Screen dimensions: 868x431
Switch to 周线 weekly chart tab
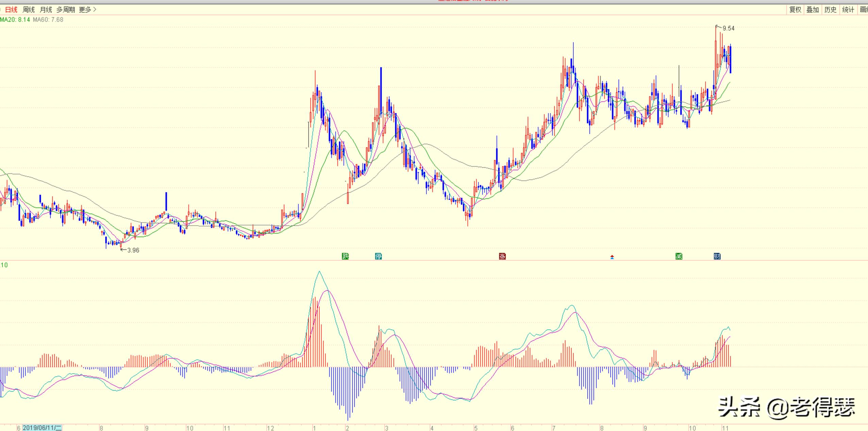coord(29,10)
